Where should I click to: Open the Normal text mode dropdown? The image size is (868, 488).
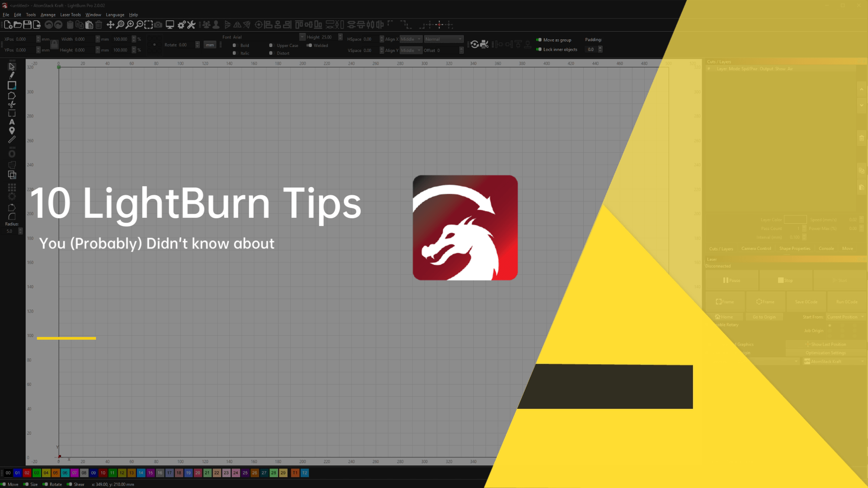click(443, 39)
